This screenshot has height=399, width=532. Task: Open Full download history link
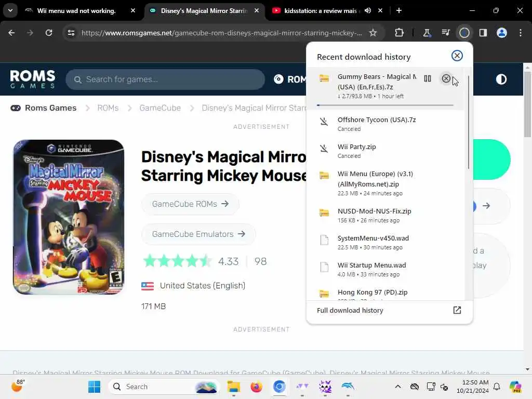tap(350, 311)
